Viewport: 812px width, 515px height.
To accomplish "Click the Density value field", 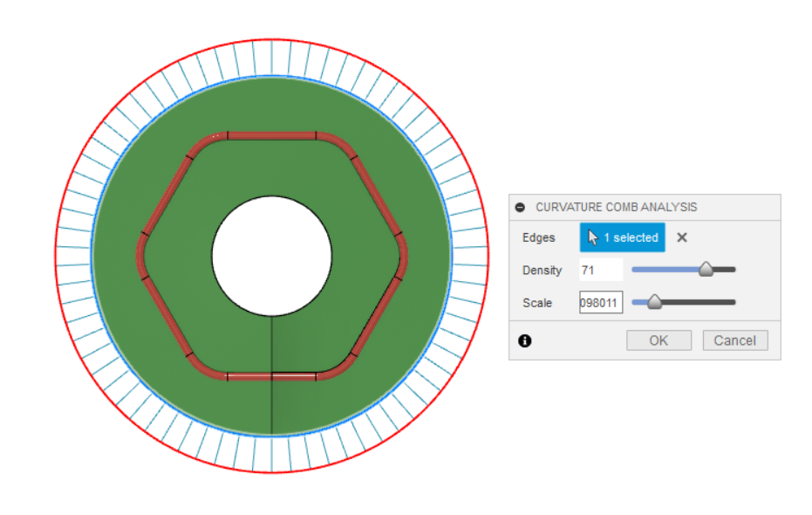I will point(601,270).
